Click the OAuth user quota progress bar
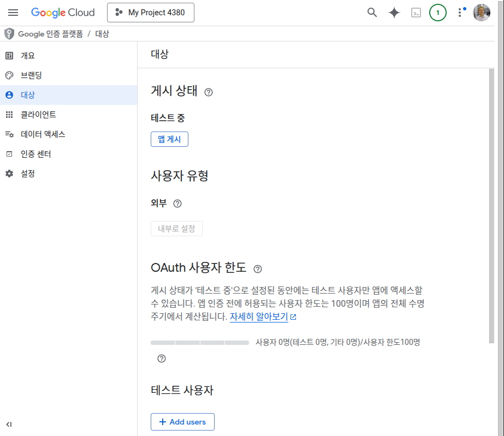 point(200,343)
